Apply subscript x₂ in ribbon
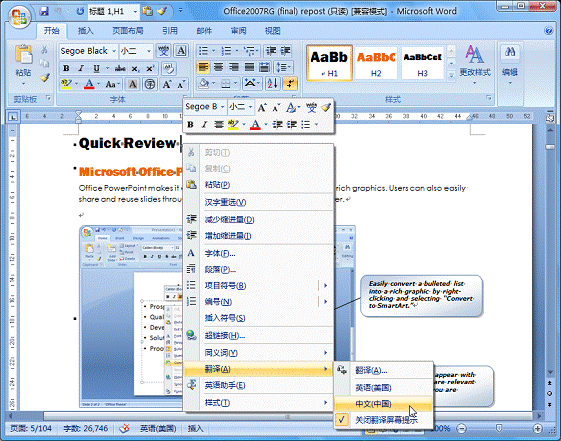This screenshot has width=561, height=441. coord(135,68)
